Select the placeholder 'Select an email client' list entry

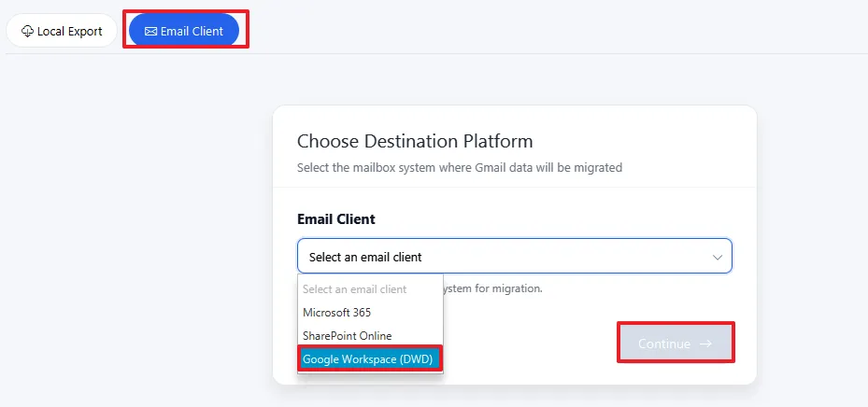coord(370,289)
